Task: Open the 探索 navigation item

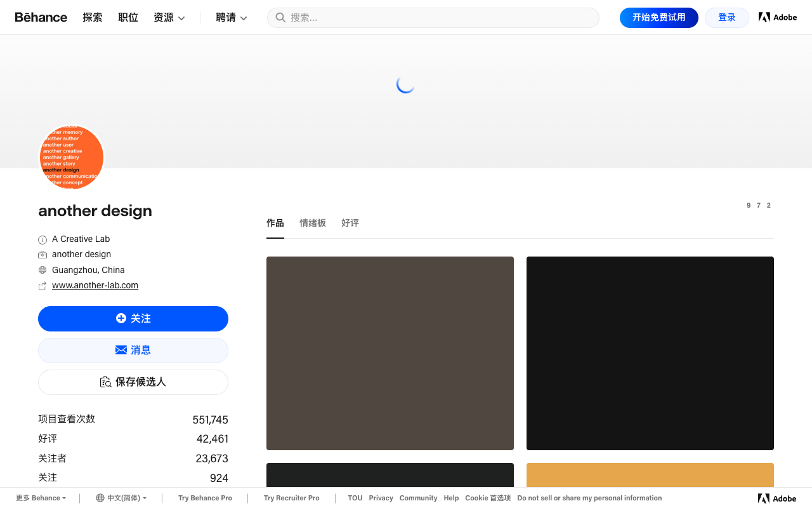Action: pyautogui.click(x=93, y=18)
